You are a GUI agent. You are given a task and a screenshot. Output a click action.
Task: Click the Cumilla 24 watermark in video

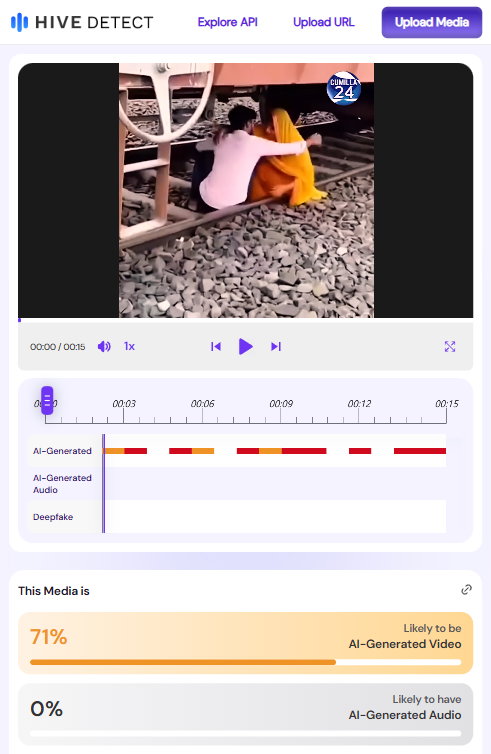coord(343,88)
